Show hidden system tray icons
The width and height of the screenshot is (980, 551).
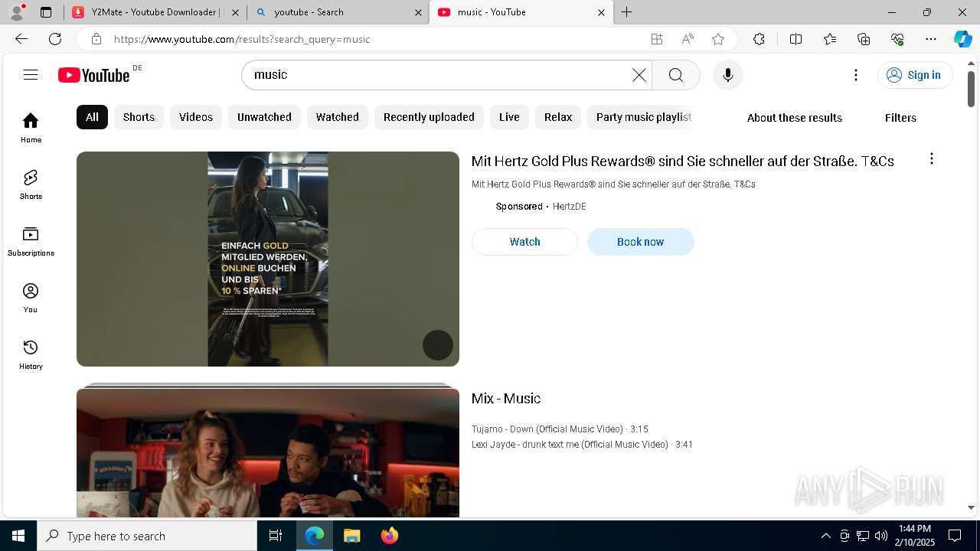tap(825, 536)
